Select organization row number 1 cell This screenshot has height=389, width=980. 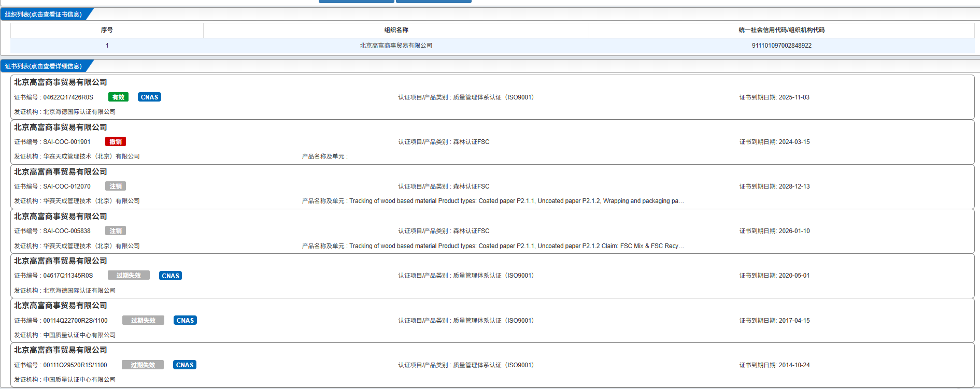(107, 46)
